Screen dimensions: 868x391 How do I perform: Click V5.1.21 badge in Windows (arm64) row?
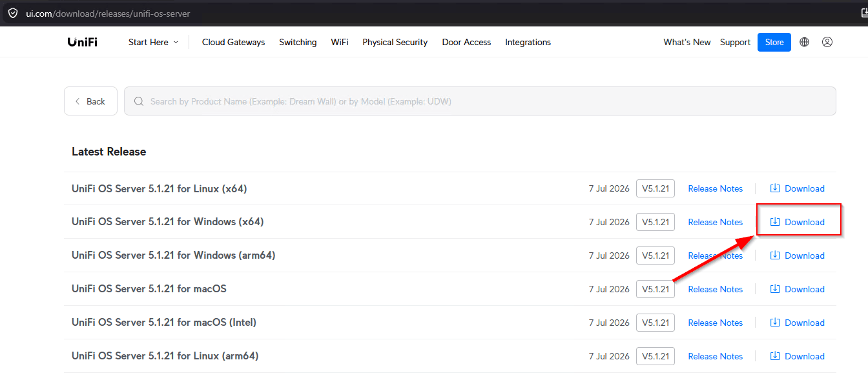656,256
